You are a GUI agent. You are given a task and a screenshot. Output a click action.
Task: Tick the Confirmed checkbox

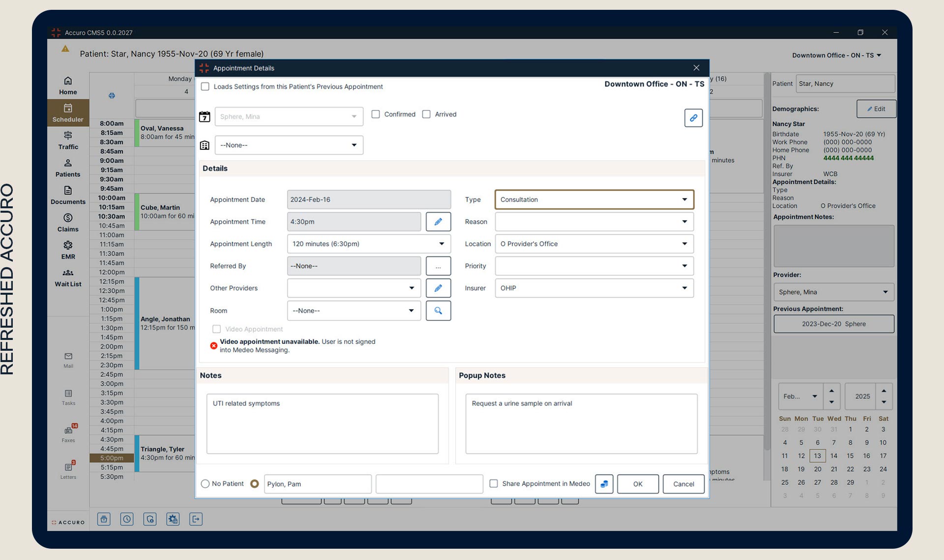click(x=376, y=114)
